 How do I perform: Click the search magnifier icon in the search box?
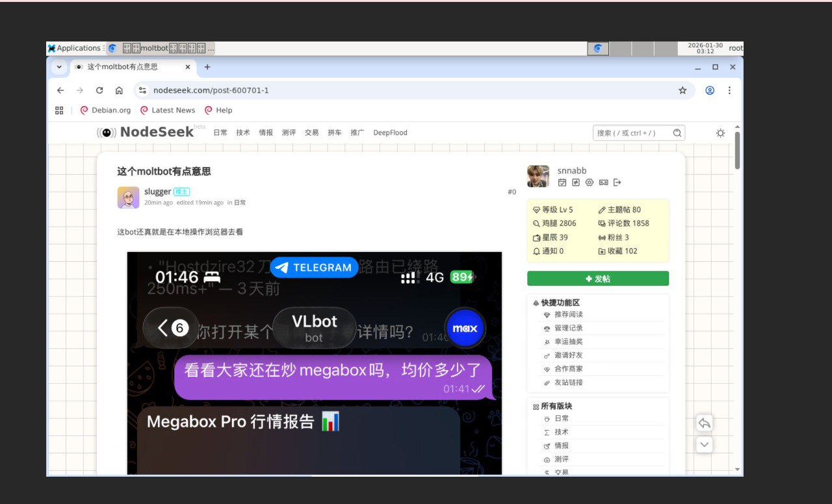point(677,133)
